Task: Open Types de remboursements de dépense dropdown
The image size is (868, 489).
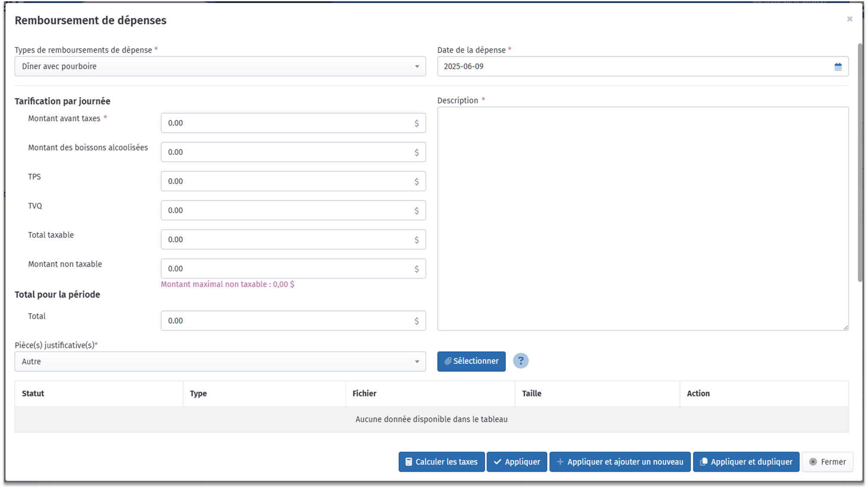Action: pyautogui.click(x=220, y=66)
